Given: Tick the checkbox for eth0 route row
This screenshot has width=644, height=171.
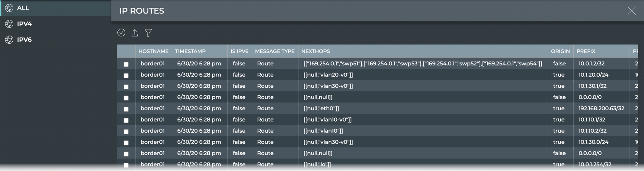Looking at the screenshot, I should tap(126, 109).
